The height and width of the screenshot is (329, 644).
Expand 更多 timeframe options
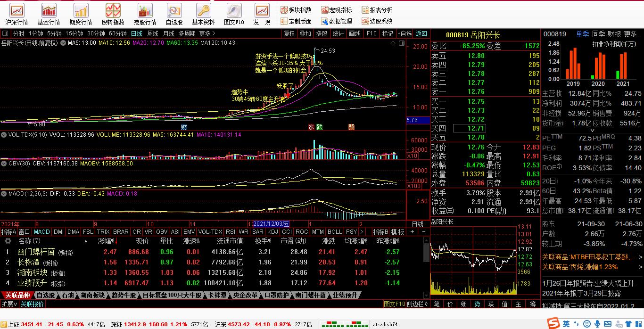point(207,33)
